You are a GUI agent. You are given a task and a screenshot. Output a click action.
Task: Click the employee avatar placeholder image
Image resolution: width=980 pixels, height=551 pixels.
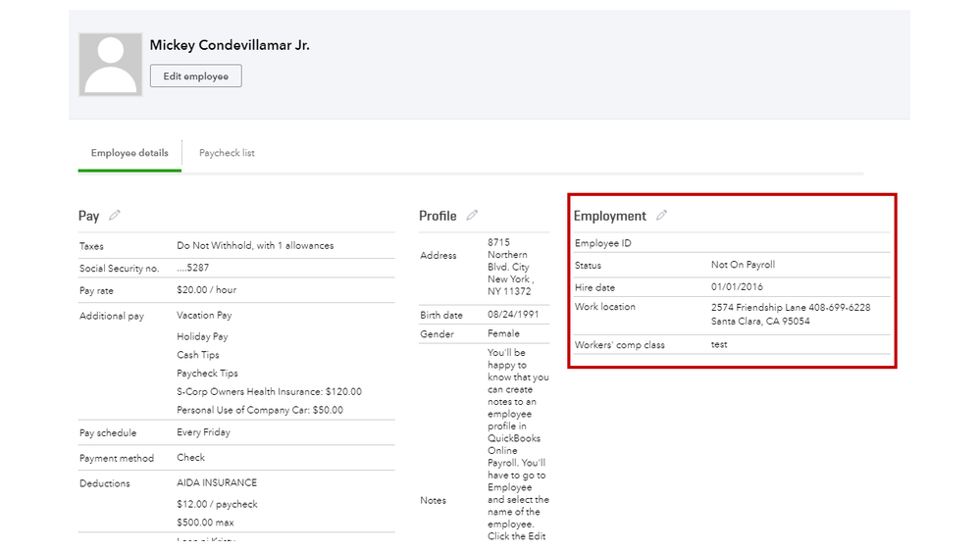[x=111, y=65]
